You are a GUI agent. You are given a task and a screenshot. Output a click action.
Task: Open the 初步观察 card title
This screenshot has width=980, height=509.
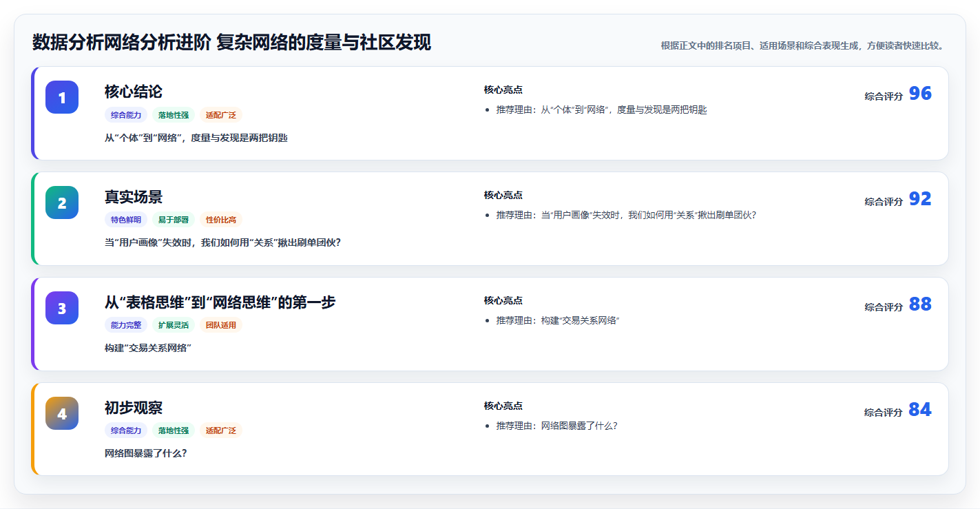click(134, 408)
